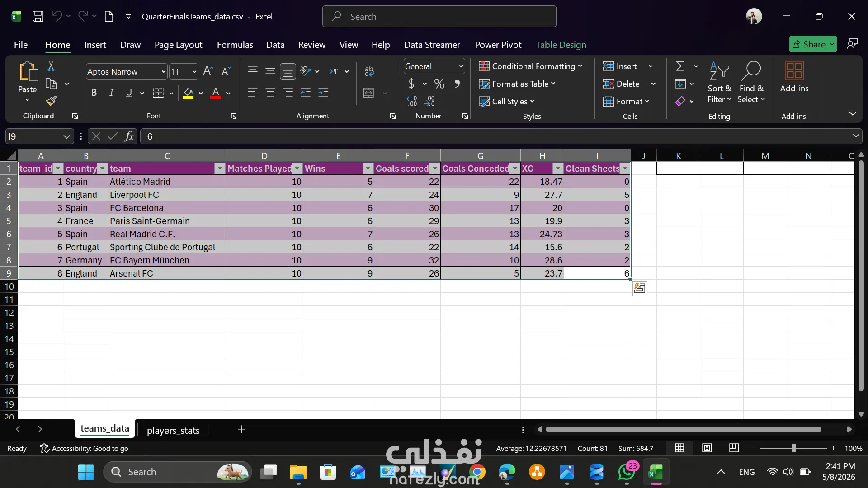868x488 pixels.
Task: Expand the Conditional Formatting menu
Action: 531,66
